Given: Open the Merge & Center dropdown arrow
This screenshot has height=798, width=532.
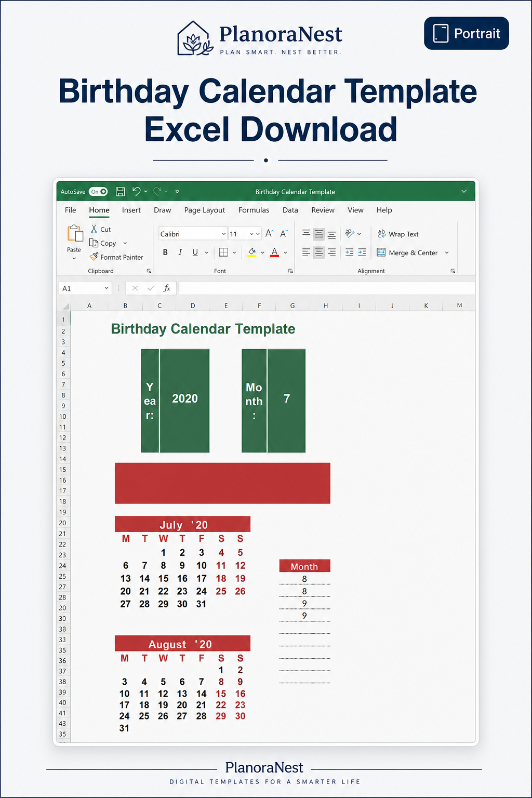Looking at the screenshot, I should pos(447,253).
